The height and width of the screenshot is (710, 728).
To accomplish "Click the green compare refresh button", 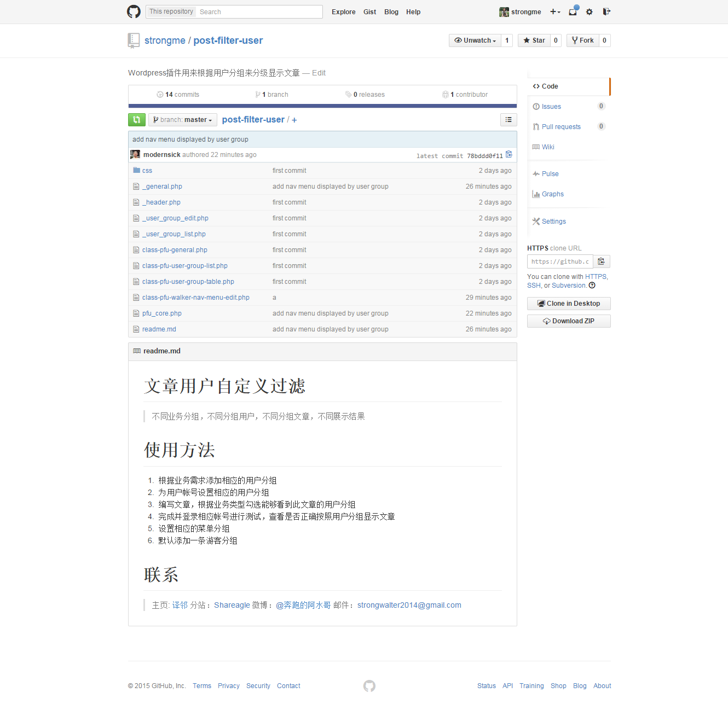I will tap(137, 120).
